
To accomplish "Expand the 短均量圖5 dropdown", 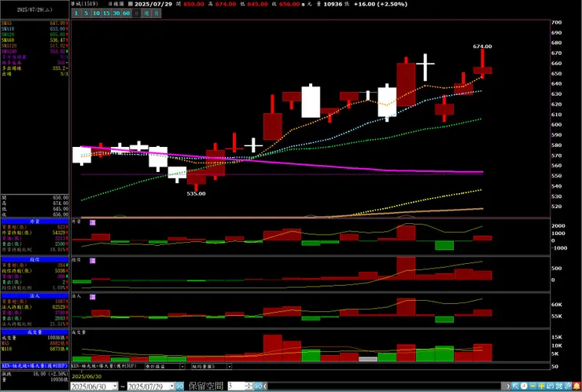I will tap(230, 366).
